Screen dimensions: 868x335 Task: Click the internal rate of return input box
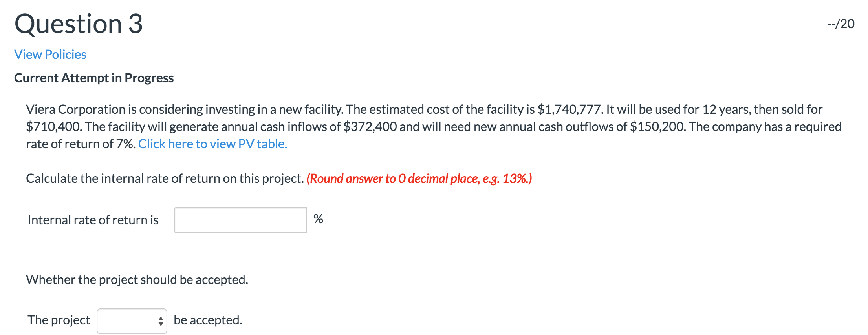click(x=240, y=220)
